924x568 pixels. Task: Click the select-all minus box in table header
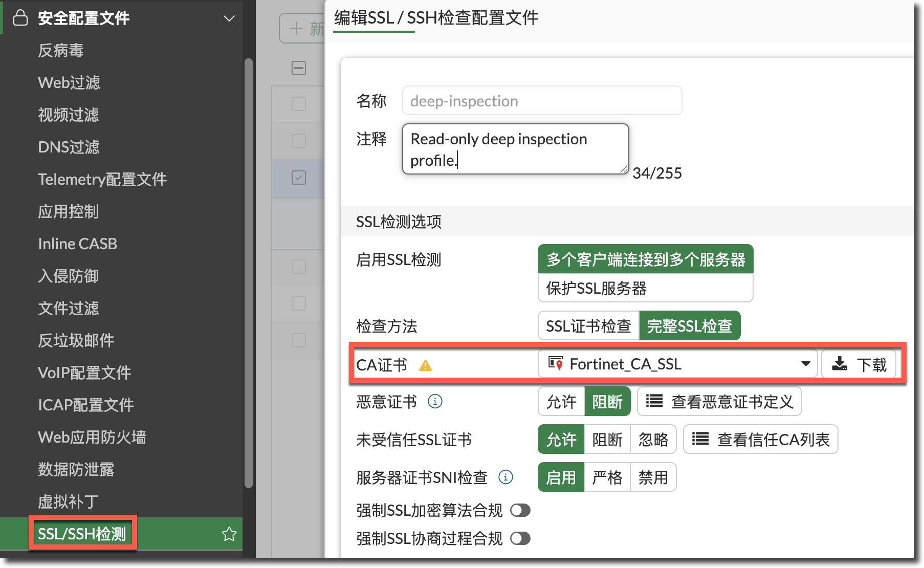(299, 68)
